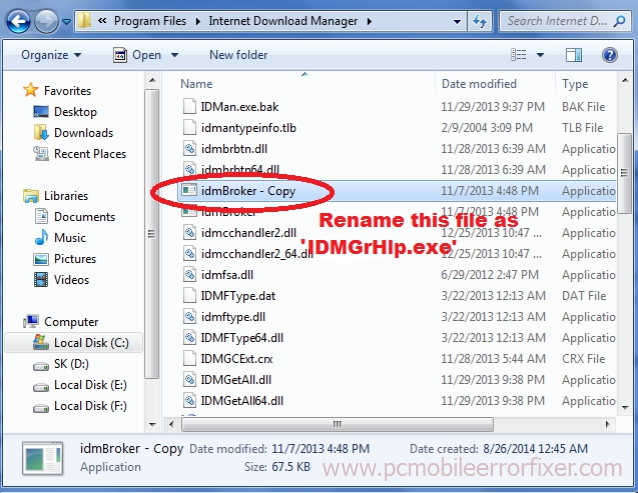Expand arrow after Program Files breadcrumb

pyautogui.click(x=198, y=21)
